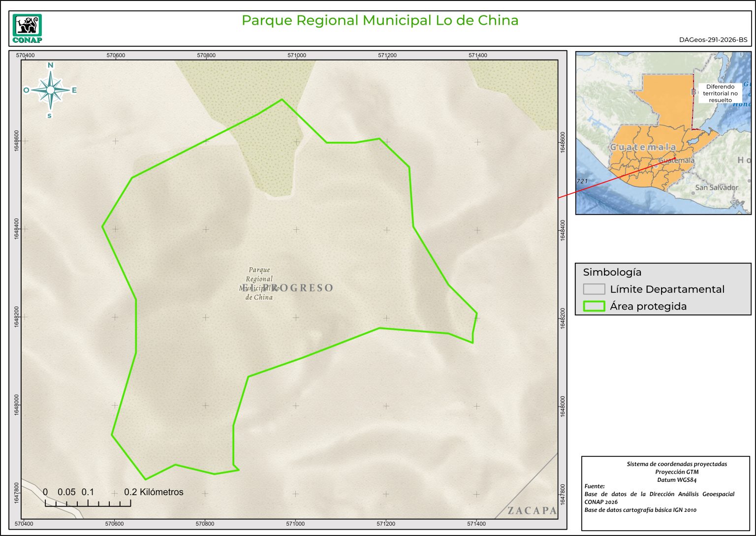This screenshot has width=756, height=536.
Task: Click the CONAP logo
Action: pyautogui.click(x=27, y=29)
